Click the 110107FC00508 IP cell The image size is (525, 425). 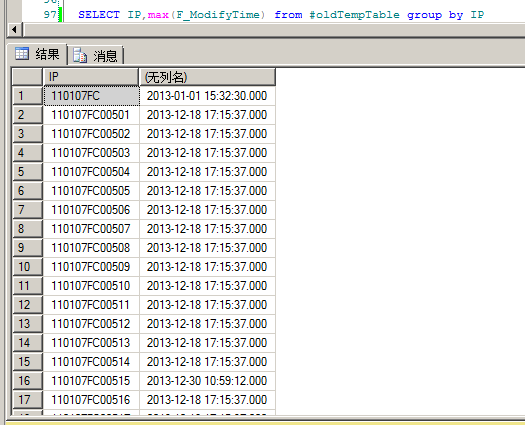91,248
